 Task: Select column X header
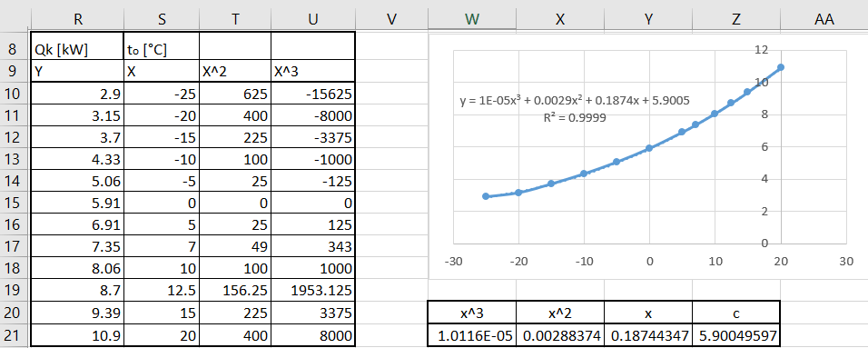[559, 19]
